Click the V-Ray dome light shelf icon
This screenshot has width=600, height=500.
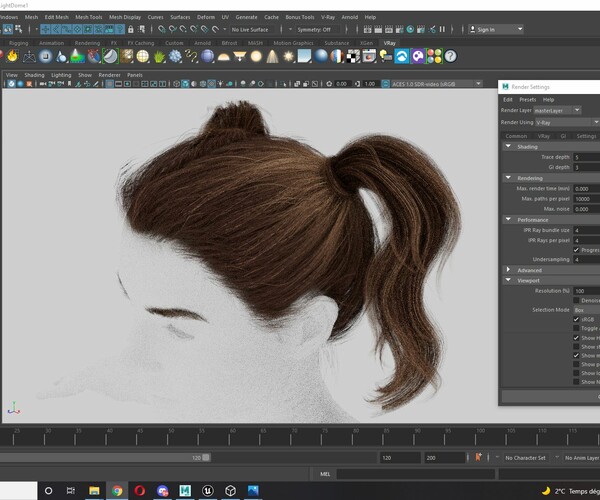(x=223, y=57)
